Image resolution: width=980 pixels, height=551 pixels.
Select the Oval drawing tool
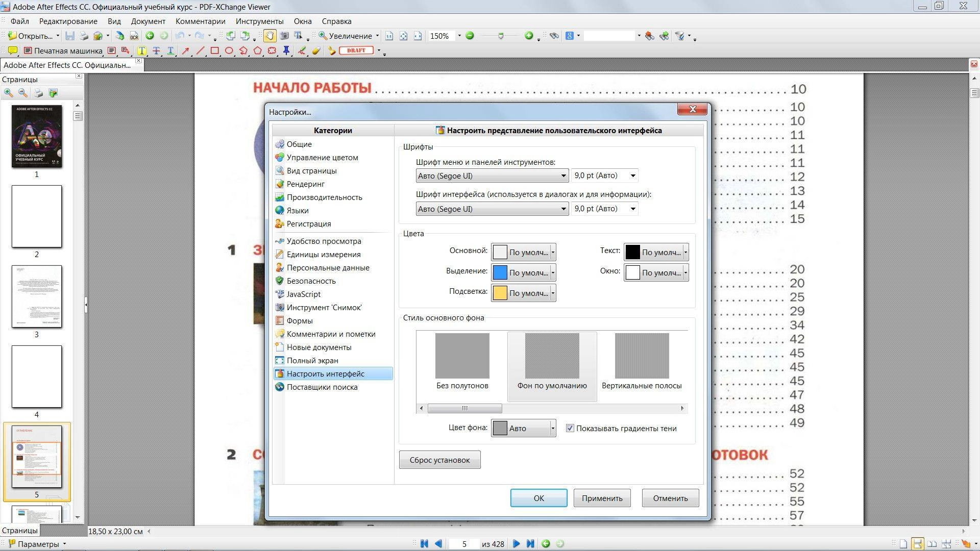coord(229,51)
